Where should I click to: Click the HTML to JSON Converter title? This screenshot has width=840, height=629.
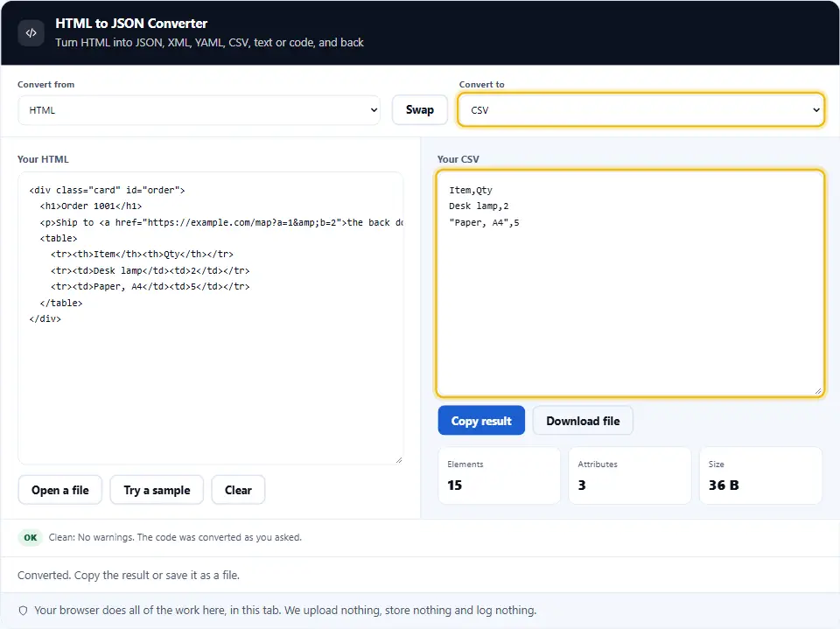[131, 24]
